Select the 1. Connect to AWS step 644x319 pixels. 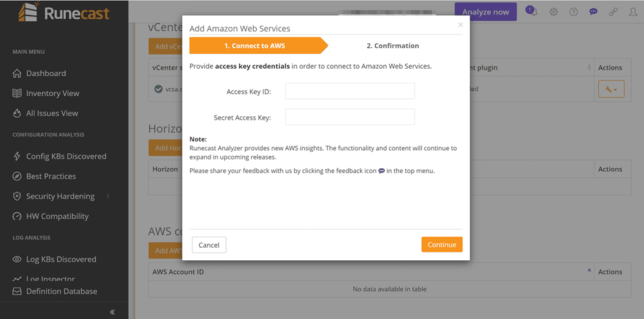point(259,46)
